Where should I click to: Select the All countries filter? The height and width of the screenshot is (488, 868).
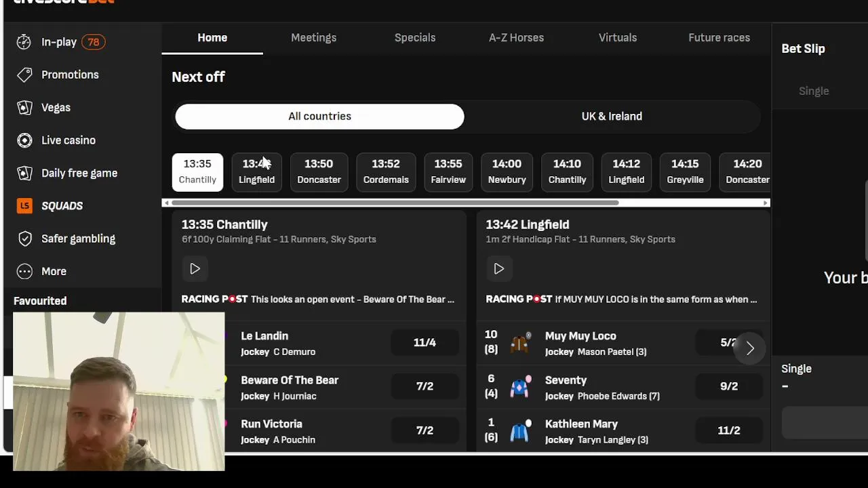click(319, 117)
